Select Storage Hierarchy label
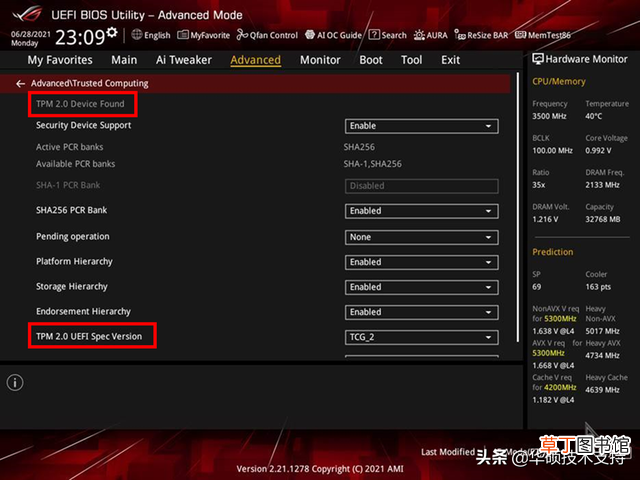The image size is (640, 480). point(72,287)
